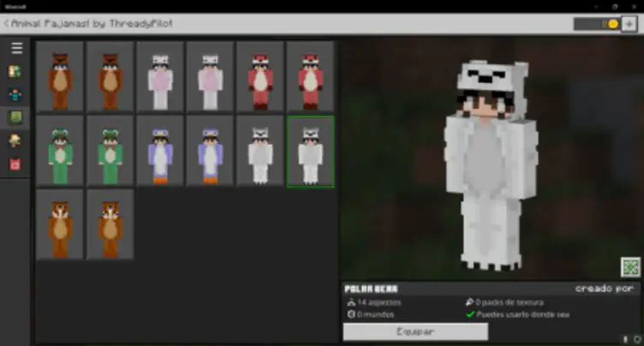
Task: Click the '0 mundos' info text
Action: 375,314
